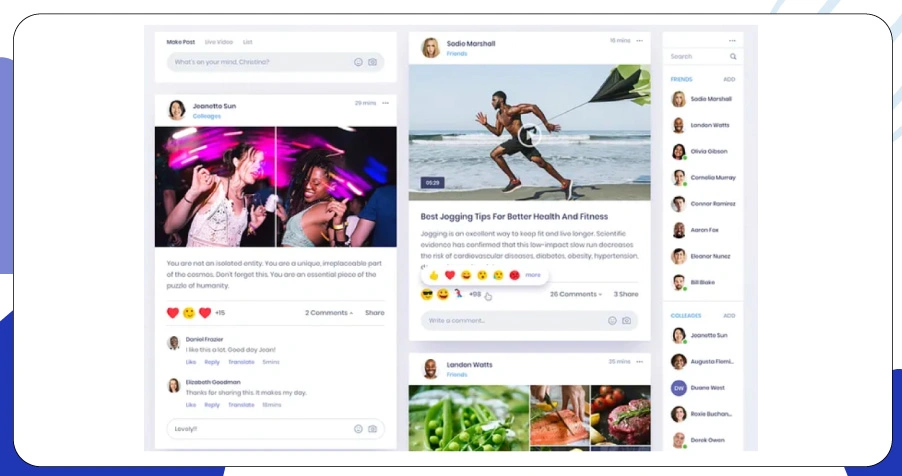The image size is (902, 476).
Task: Open Daniel Frazier's commenter avatar
Action: (x=173, y=343)
